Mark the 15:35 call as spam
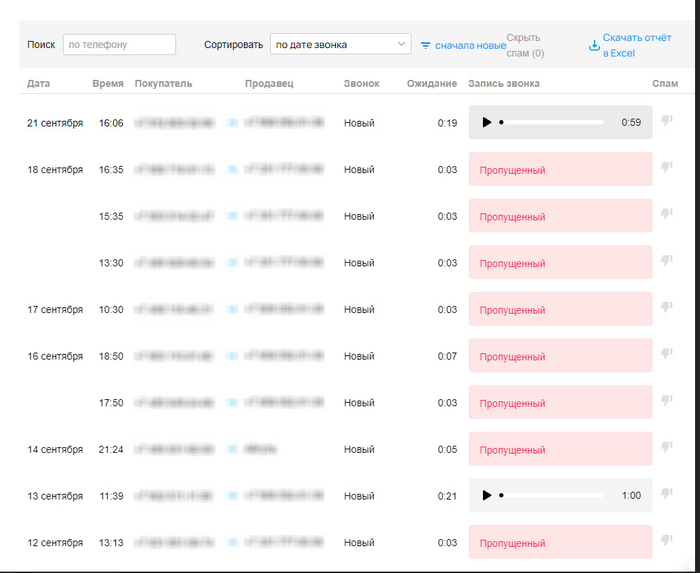The image size is (700, 573). (x=667, y=214)
